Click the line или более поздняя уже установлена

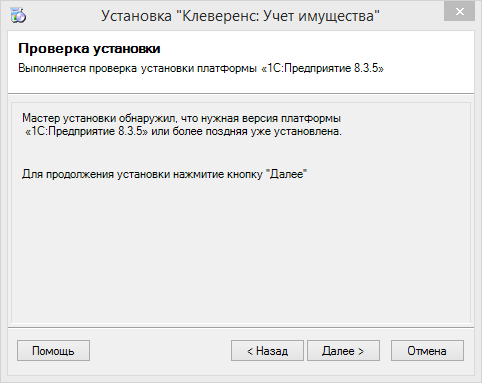click(x=246, y=131)
